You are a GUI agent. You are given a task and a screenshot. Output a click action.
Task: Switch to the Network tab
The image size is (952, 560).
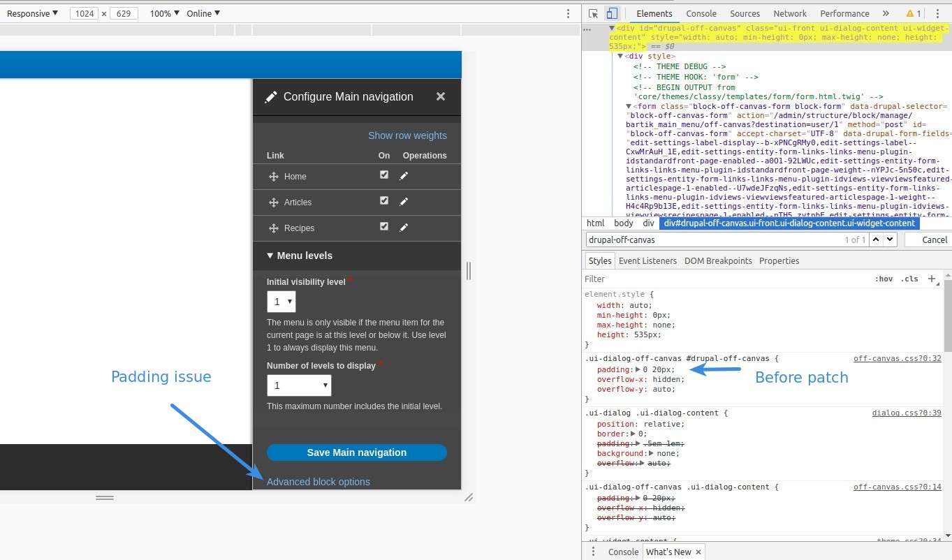click(789, 13)
